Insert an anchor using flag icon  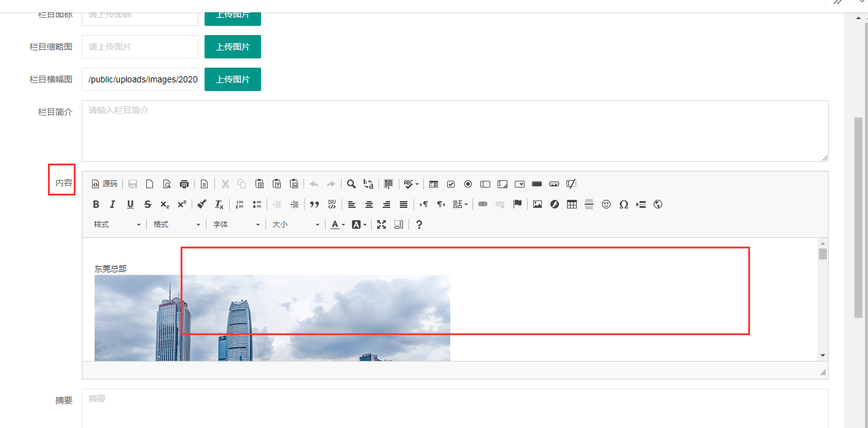pos(517,204)
